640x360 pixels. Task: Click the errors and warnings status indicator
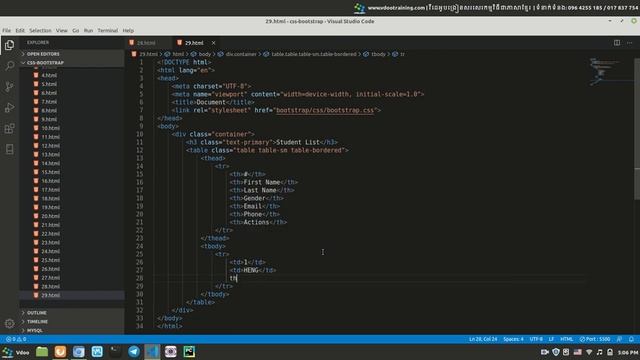[16, 339]
